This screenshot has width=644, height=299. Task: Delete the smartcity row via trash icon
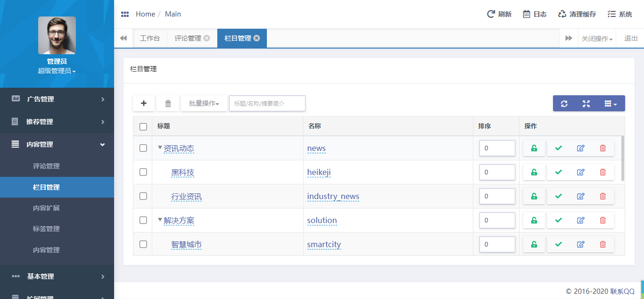pyautogui.click(x=603, y=244)
